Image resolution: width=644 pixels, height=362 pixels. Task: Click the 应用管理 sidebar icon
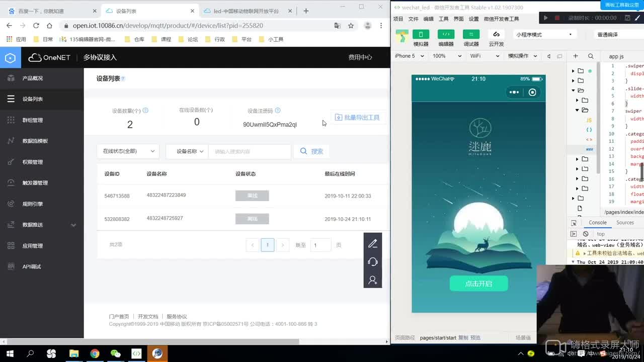[11, 246]
